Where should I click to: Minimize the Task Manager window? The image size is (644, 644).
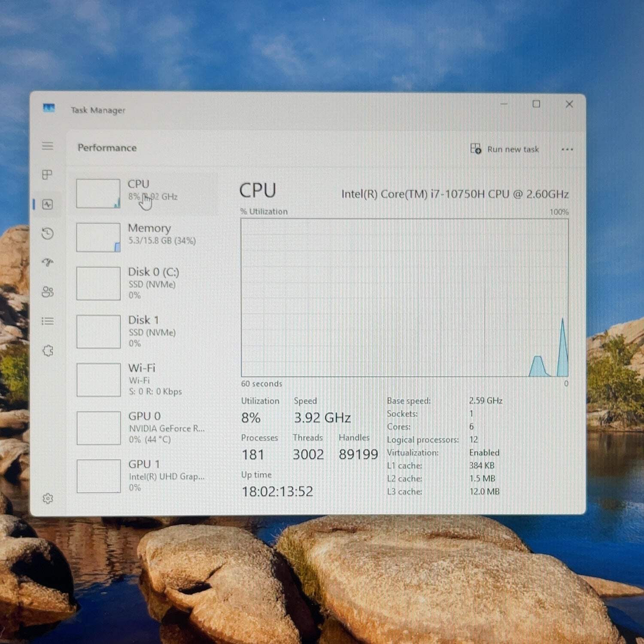[x=504, y=104]
